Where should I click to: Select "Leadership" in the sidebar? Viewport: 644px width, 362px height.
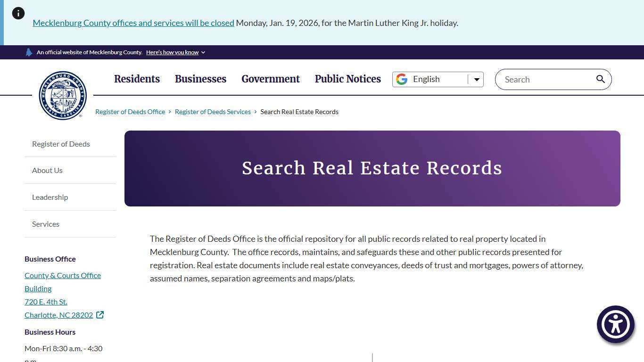pos(50,197)
